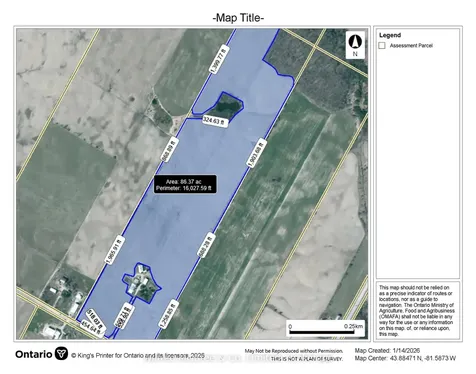
Task: Click the "-Map Title-" heading
Action: click(x=238, y=18)
